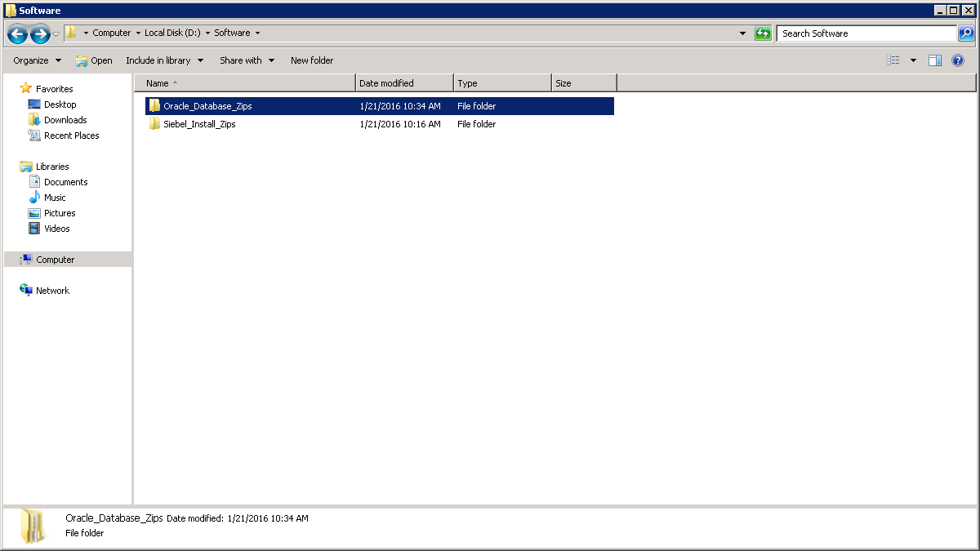Click the large folder icon in details pane
Viewport: 980px width, 551px height.
(33, 527)
